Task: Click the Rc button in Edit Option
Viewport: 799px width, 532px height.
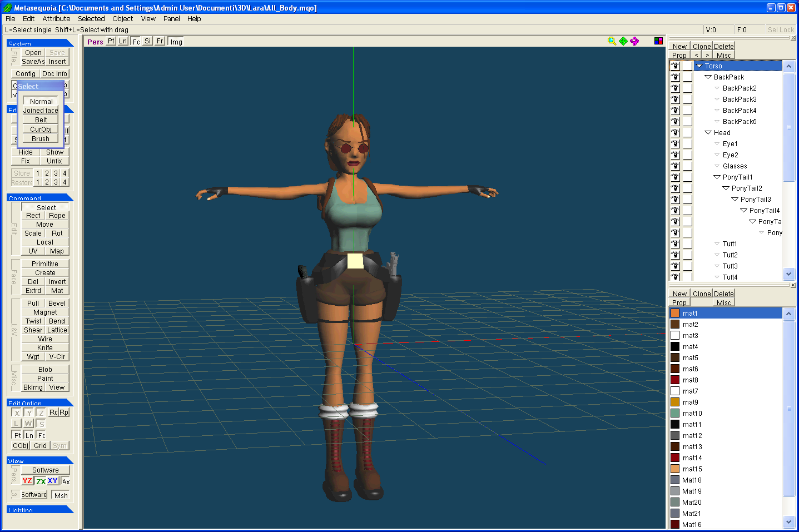Action: coord(53,412)
